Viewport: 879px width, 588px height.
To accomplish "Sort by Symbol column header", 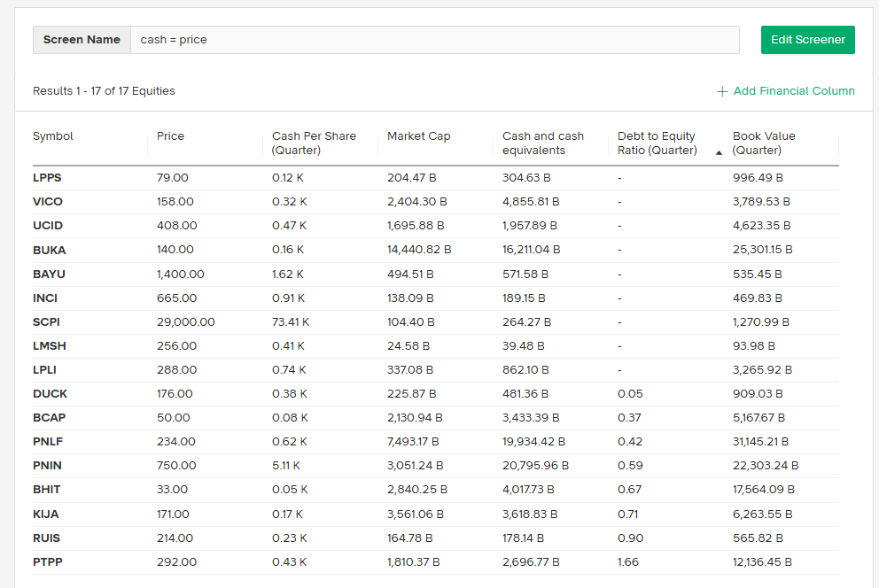I will tap(52, 136).
